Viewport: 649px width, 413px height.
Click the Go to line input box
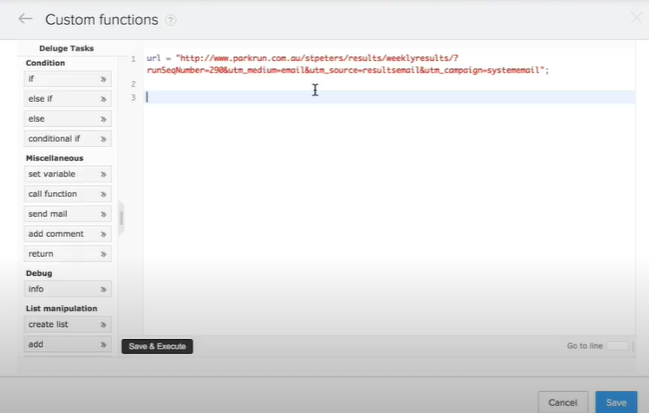[x=617, y=346]
